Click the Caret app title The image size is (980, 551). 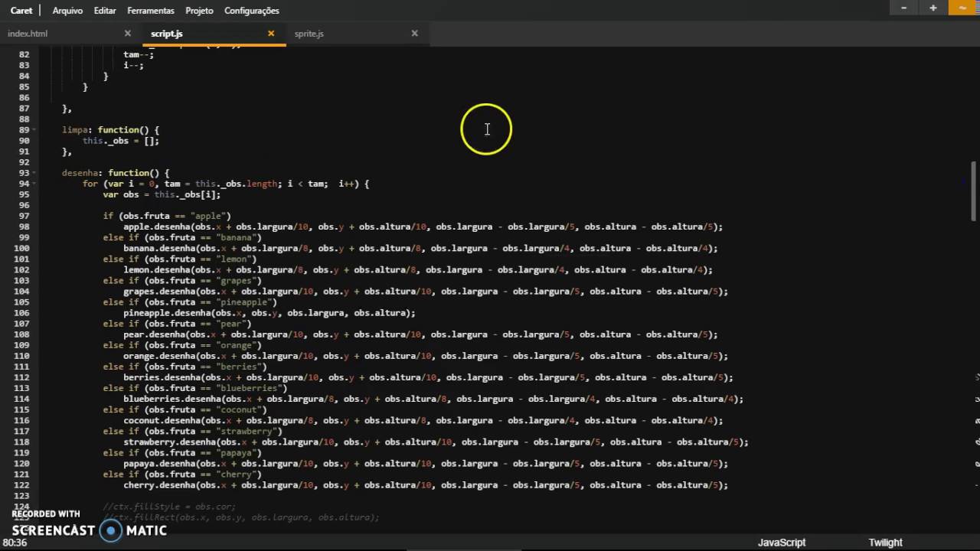point(21,11)
